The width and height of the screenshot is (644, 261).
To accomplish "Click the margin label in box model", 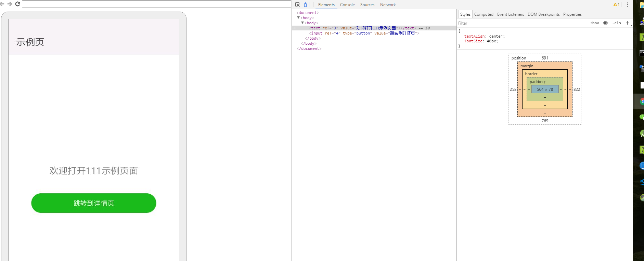I will 527,66.
